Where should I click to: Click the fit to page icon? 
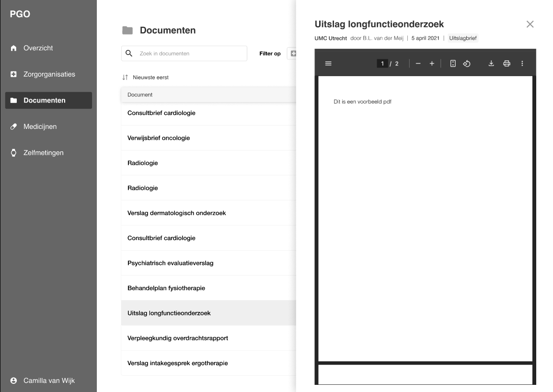click(453, 63)
